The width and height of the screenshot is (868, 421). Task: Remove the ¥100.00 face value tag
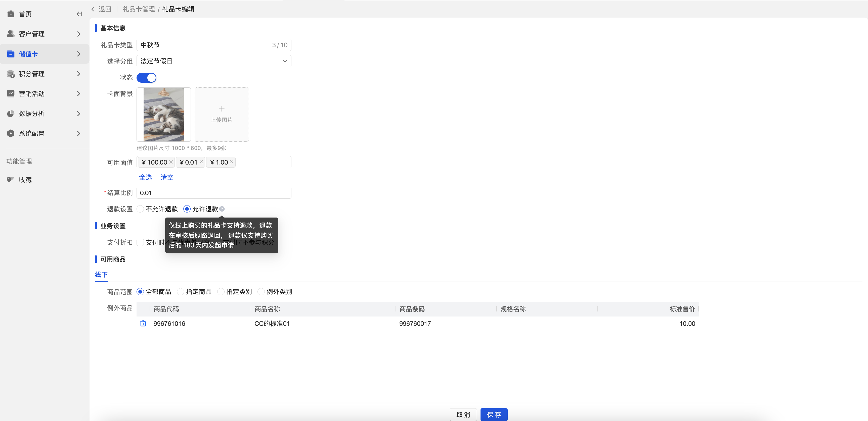[171, 162]
